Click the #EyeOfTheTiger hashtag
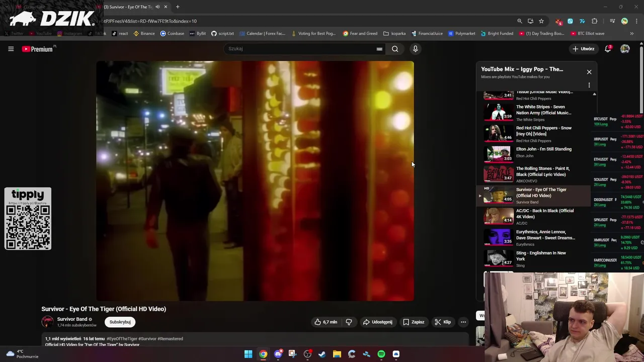This screenshot has height=362, width=644. click(x=121, y=339)
